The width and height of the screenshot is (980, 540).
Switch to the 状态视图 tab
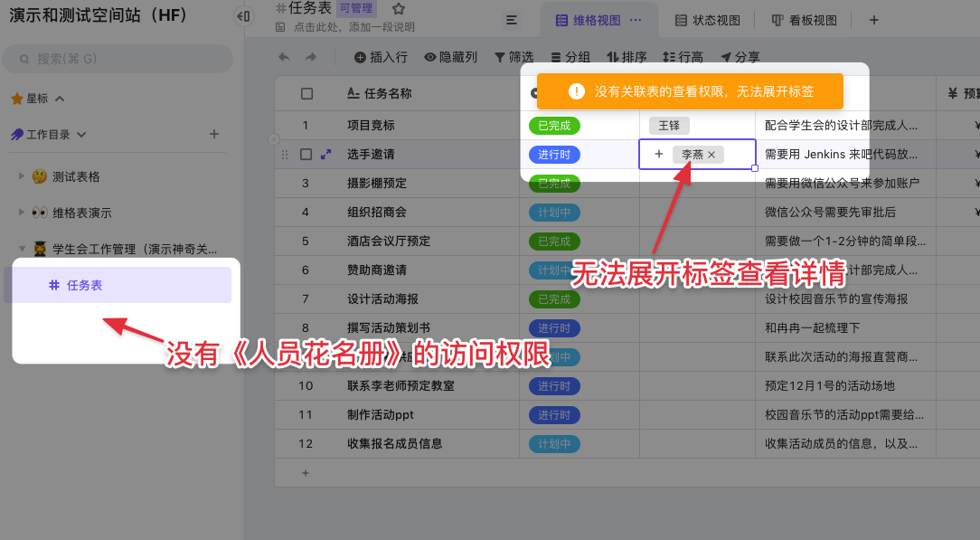708,20
